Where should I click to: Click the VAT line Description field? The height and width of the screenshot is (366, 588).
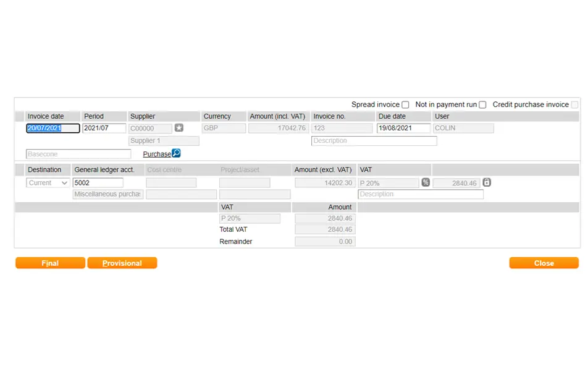click(421, 194)
